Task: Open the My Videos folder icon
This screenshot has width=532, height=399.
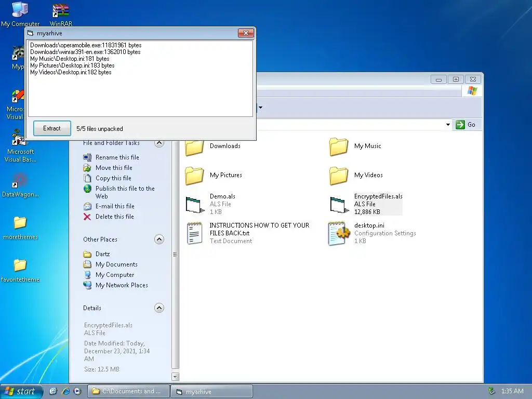Action: pyautogui.click(x=339, y=176)
